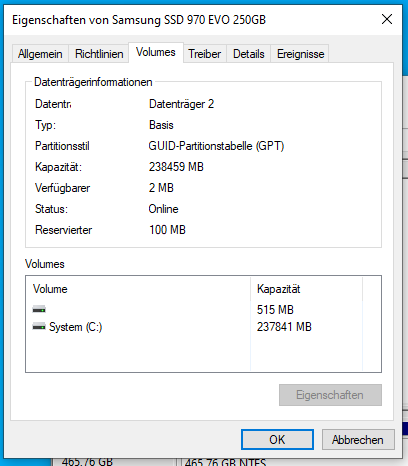Click the Abbrechen button
408x466 pixels.
click(358, 439)
